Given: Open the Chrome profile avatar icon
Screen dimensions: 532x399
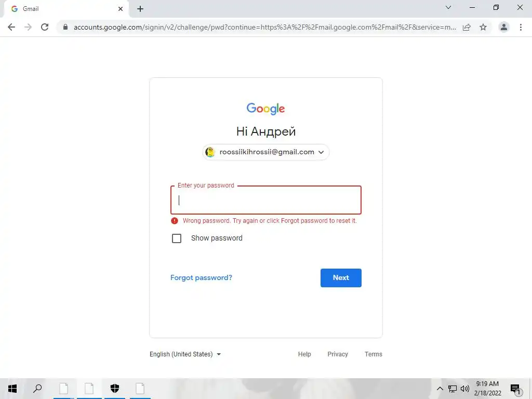Looking at the screenshot, I should pyautogui.click(x=504, y=27).
